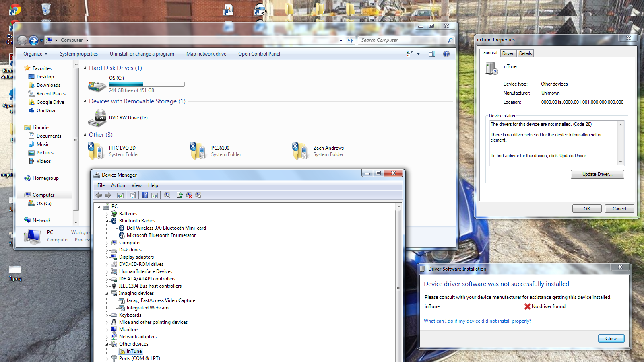This screenshot has width=644, height=362.
Task: Select the OS (C:) hard drive in main pane
Action: coord(136,84)
